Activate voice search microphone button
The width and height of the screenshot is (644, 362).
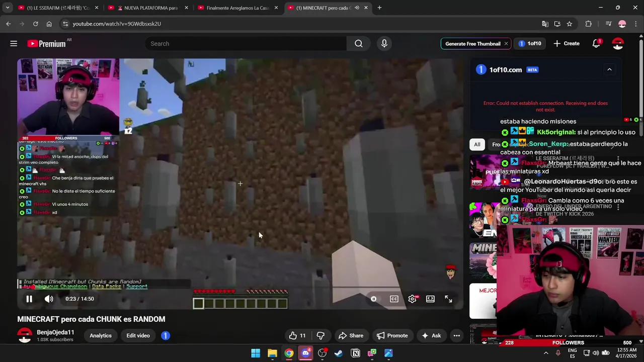[x=384, y=44]
